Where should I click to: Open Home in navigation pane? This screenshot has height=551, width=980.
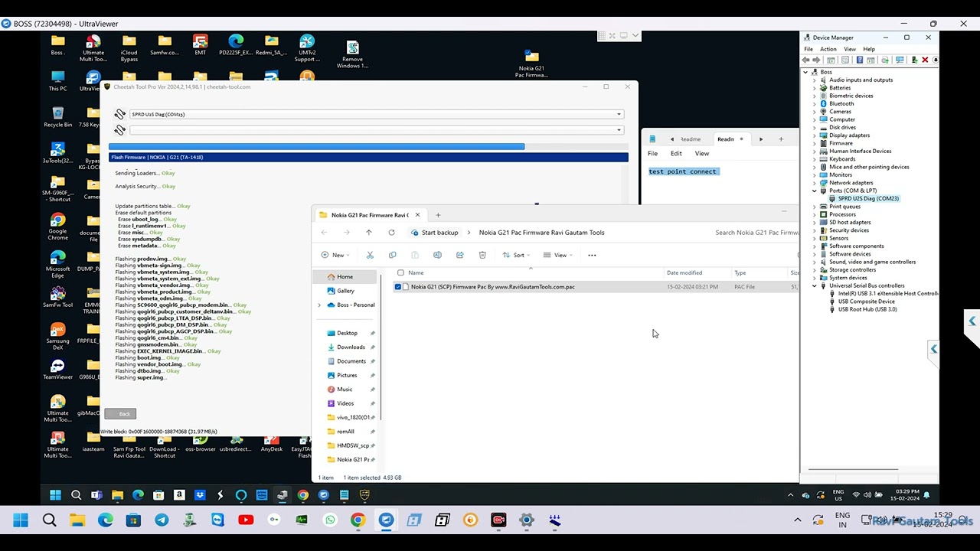345,276
